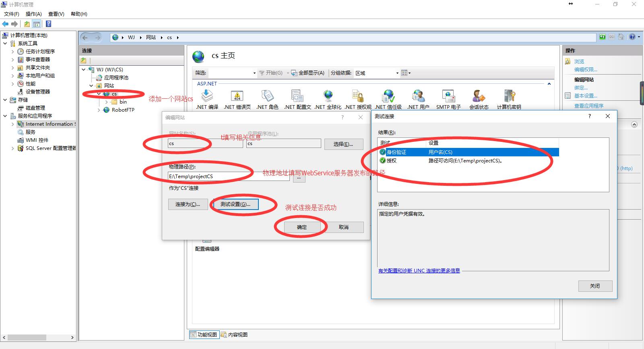Open the 操作(A) menu
Image resolution: width=644 pixels, height=349 pixels.
[34, 14]
